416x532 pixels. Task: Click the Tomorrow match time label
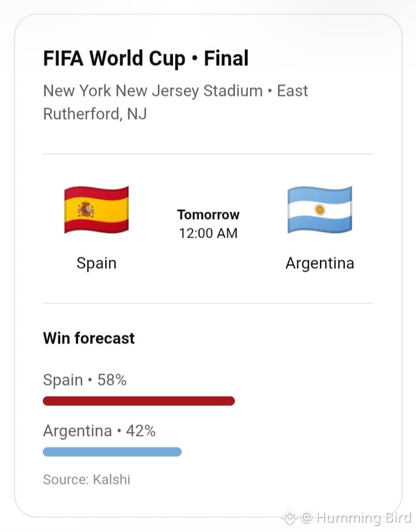(208, 215)
